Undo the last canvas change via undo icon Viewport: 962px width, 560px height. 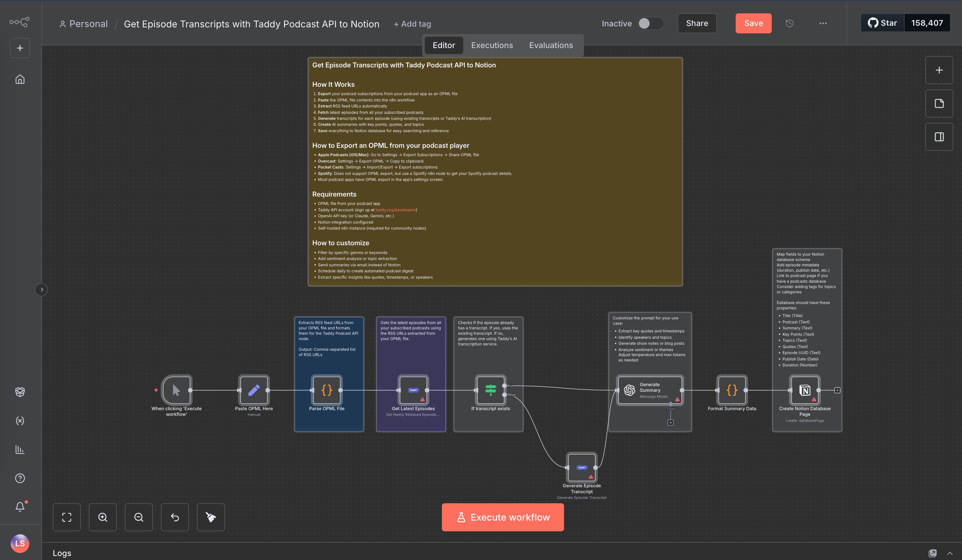(x=175, y=517)
